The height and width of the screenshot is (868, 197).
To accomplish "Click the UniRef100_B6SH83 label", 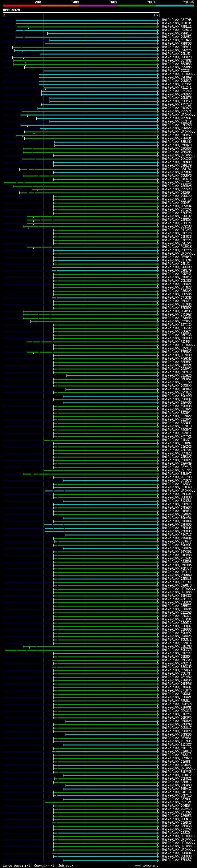I will pos(176,64).
